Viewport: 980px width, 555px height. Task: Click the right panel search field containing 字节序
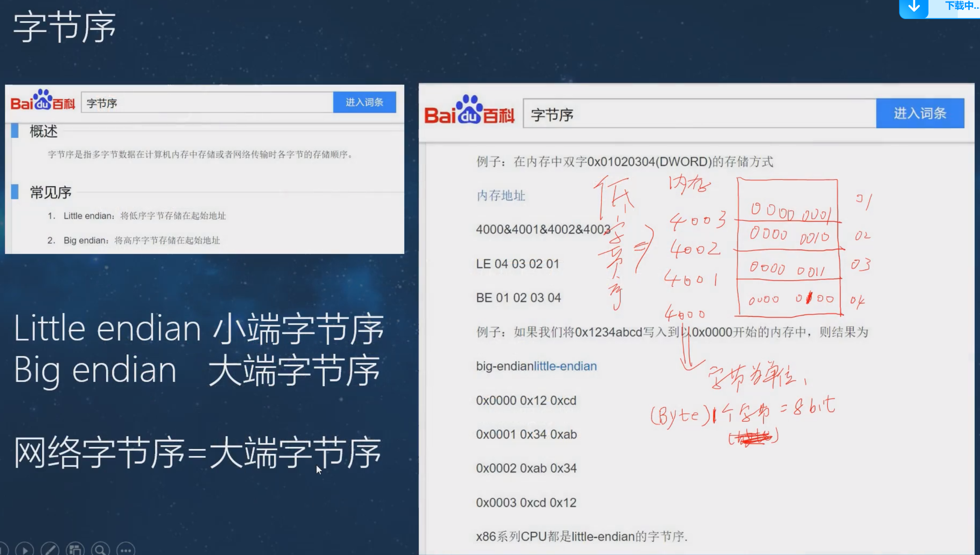(700, 114)
